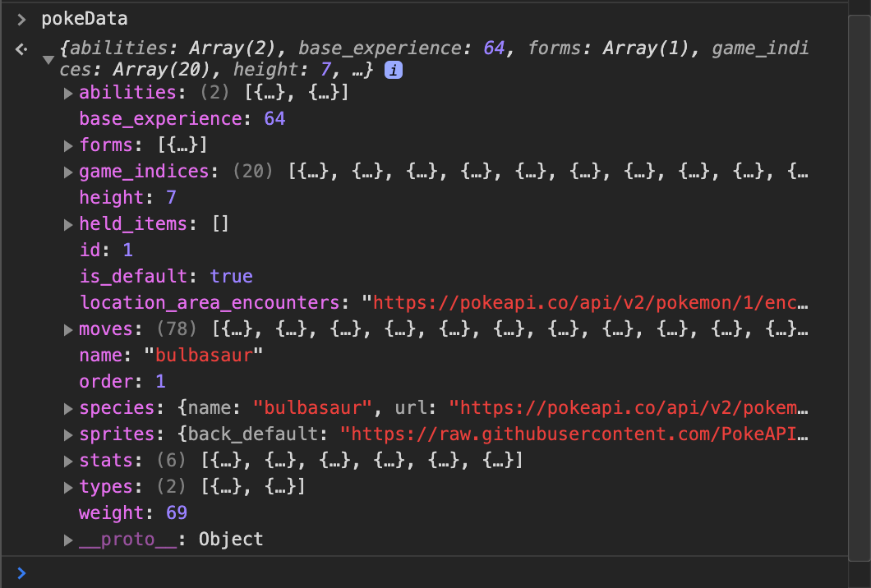Click the id: 1 property
This screenshot has height=588, width=871.
tap(106, 250)
